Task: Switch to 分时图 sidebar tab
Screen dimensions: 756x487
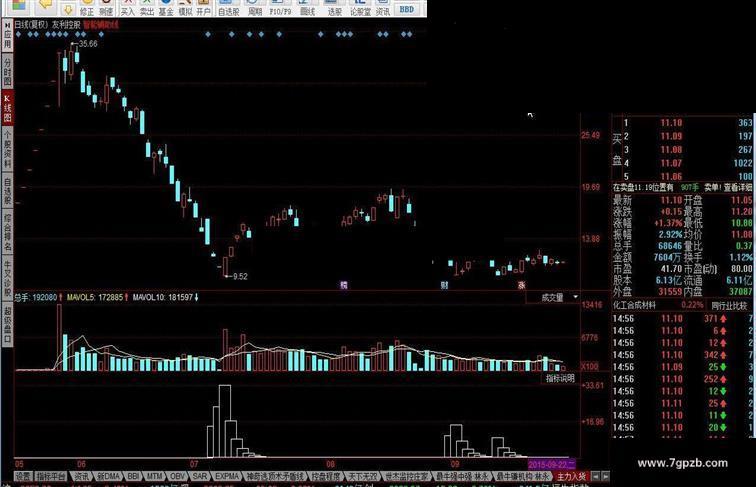Action: [7, 71]
